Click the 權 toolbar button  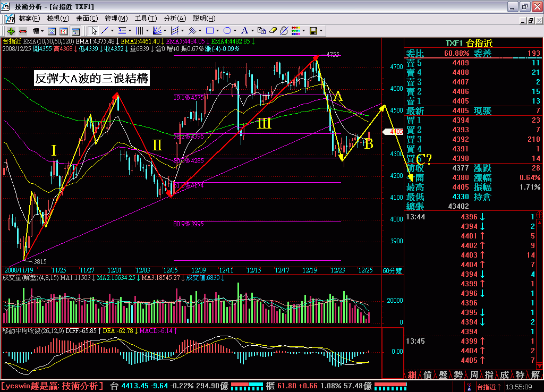[x=36, y=31]
